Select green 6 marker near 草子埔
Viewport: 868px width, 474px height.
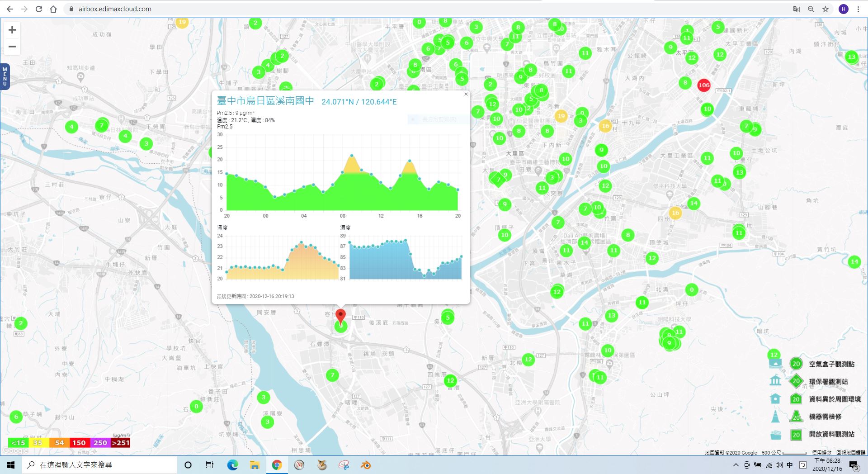coord(16,417)
